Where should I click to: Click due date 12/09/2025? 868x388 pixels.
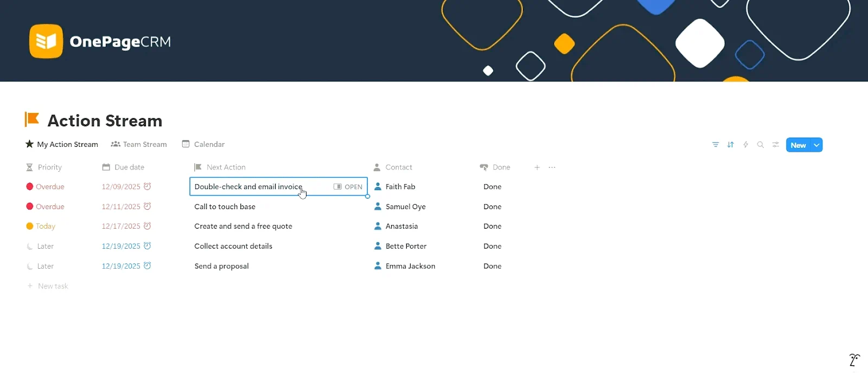(x=121, y=186)
